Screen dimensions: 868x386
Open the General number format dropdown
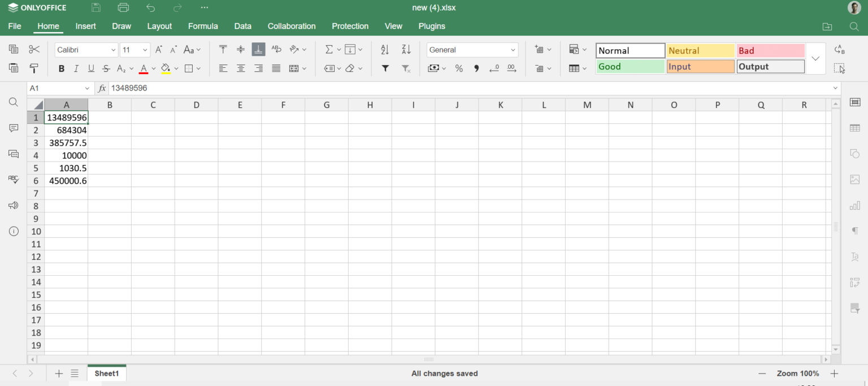pyautogui.click(x=472, y=50)
